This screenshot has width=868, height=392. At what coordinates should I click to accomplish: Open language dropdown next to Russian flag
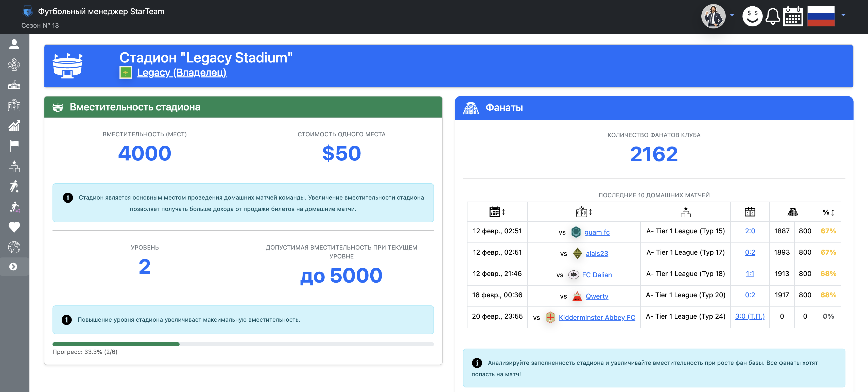[843, 15]
